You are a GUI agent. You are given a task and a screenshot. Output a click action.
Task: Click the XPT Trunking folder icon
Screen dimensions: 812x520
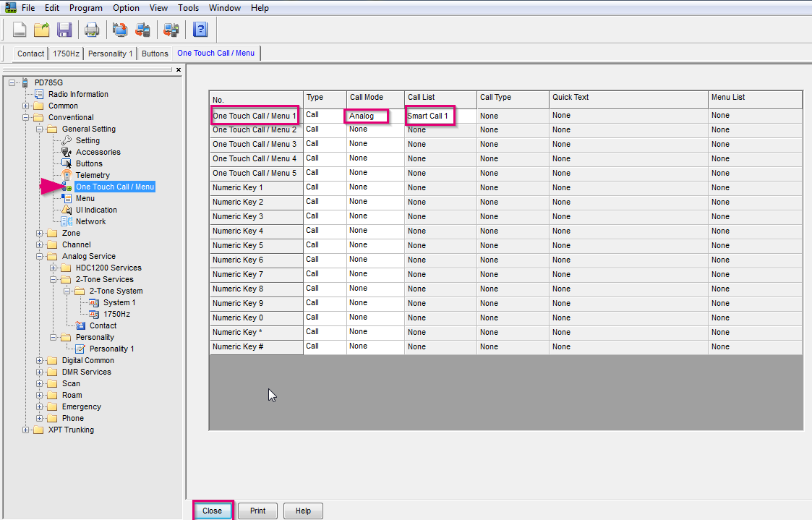(38, 430)
